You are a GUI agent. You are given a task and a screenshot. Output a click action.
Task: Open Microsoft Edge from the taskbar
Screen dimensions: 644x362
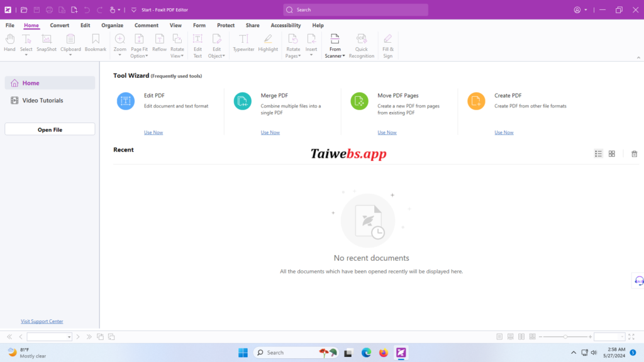point(366,353)
